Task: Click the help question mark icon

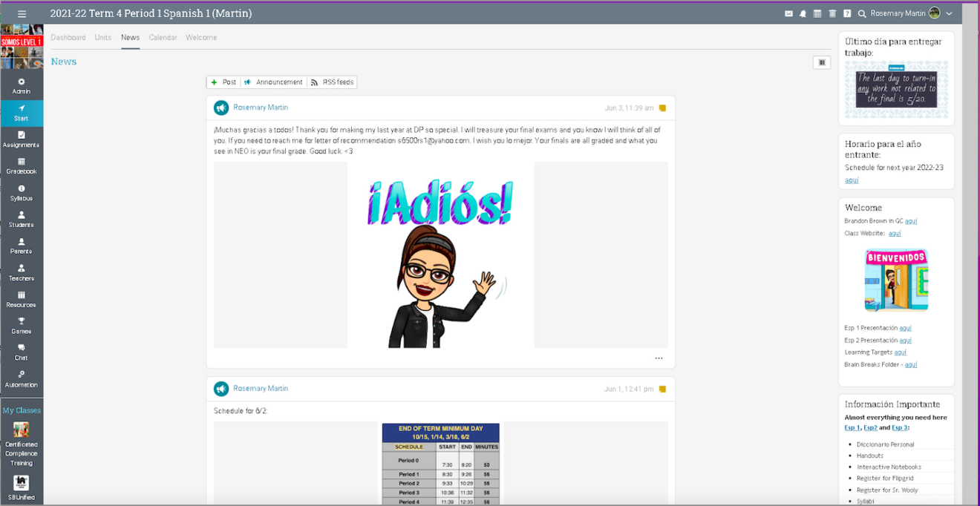Action: click(847, 13)
